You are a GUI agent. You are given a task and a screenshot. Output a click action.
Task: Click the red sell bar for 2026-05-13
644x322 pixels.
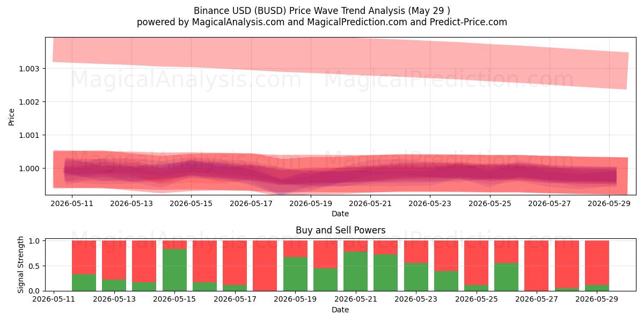pos(114,260)
